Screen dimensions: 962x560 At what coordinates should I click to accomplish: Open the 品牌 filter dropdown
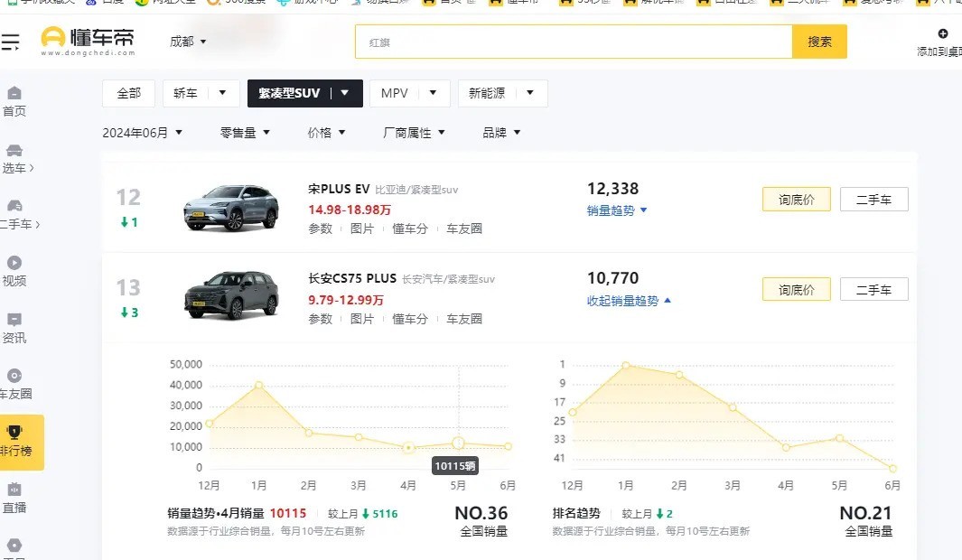pyautogui.click(x=501, y=133)
